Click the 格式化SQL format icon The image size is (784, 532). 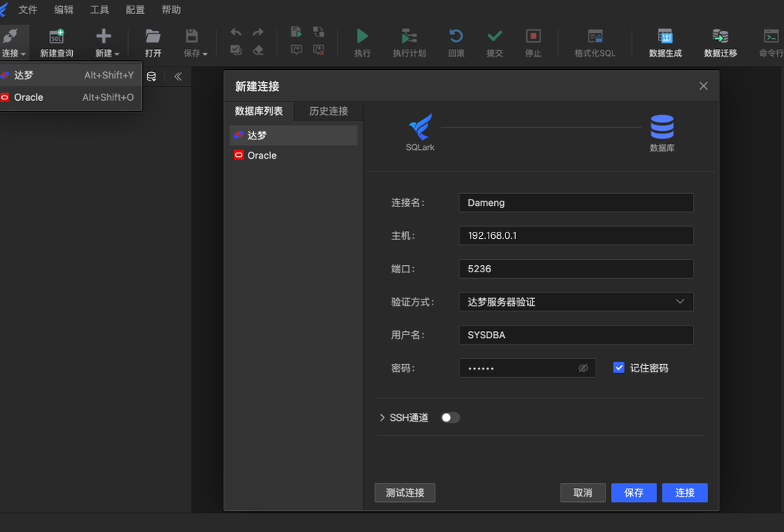[595, 36]
